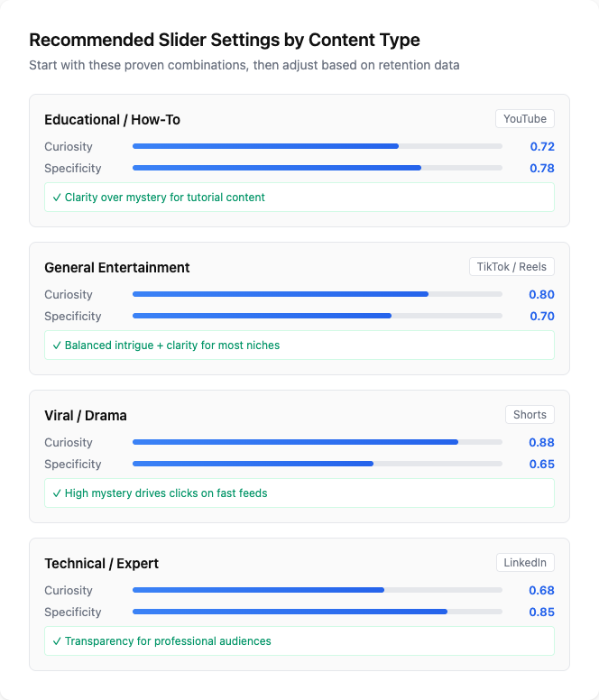The image size is (599, 700).
Task: Select the 0.85 Specificity value
Action: click(x=542, y=612)
